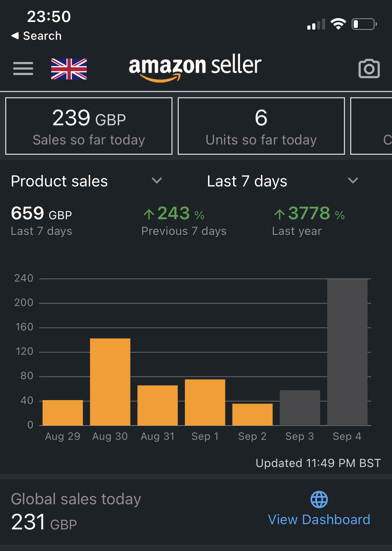
Task: Check the Wi-Fi status icon
Action: (x=338, y=24)
